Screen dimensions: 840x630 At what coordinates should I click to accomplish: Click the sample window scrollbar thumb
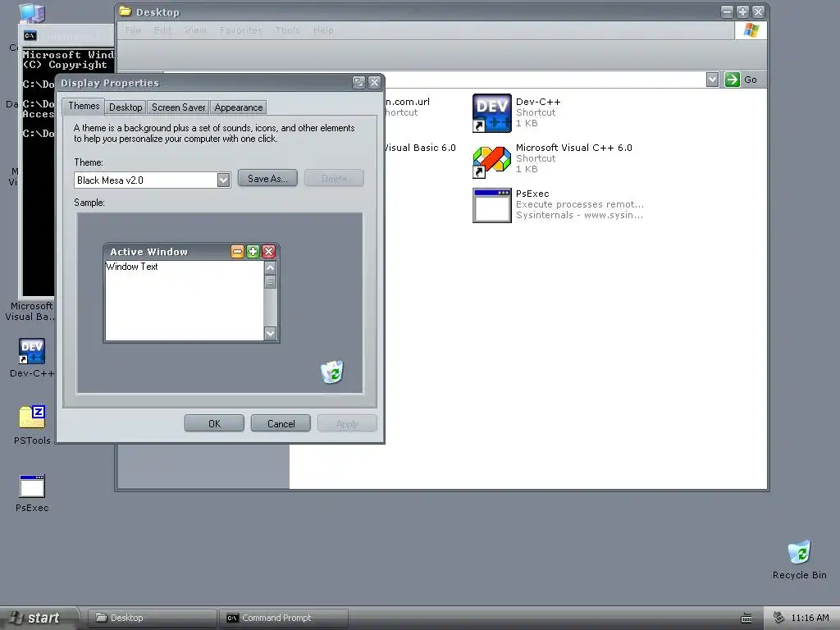pyautogui.click(x=270, y=281)
